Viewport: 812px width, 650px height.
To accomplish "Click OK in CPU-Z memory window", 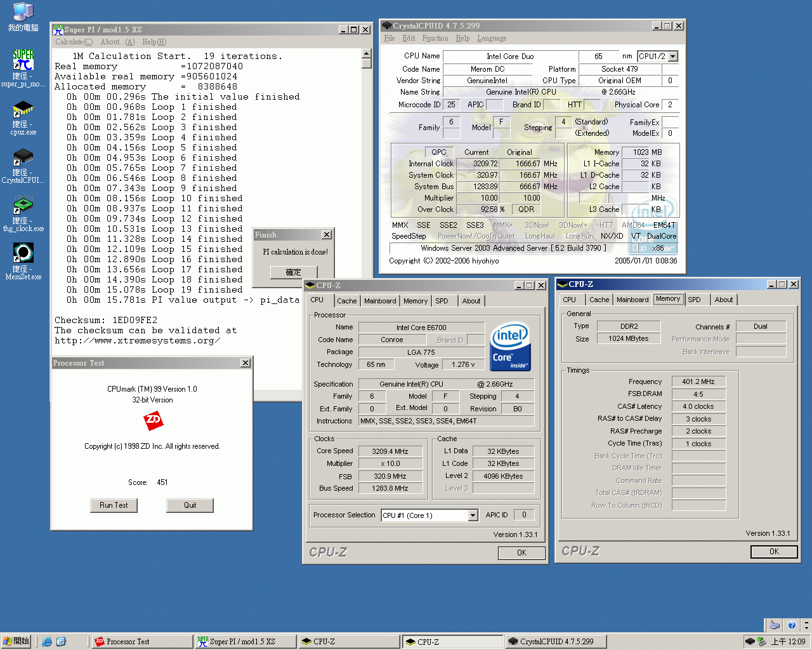I will tap(774, 552).
